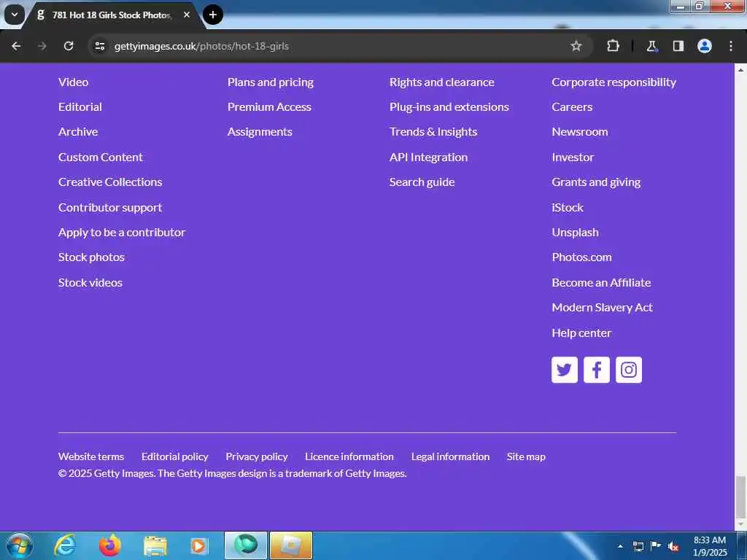Screen dimensions: 747x560
Task: Open Corporate responsibility link
Action: [x=614, y=82]
